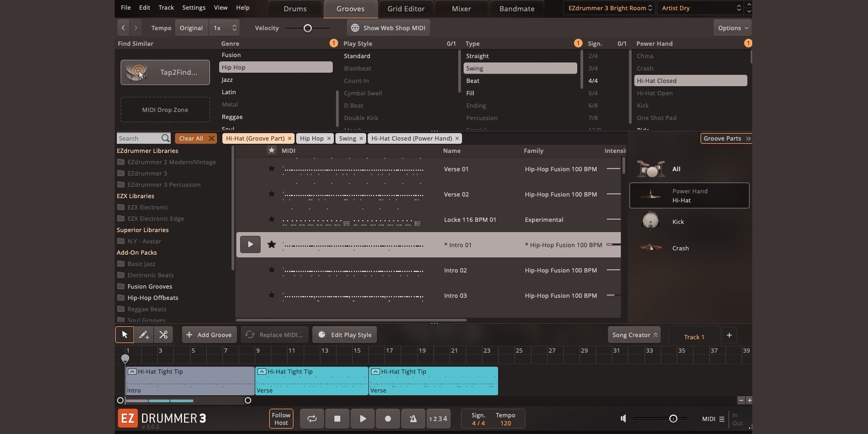868x434 pixels.
Task: Open the Settings menu
Action: (x=193, y=8)
